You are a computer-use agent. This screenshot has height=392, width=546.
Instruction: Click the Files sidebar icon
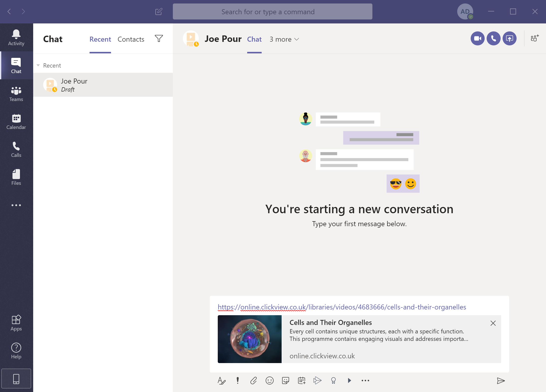coord(16,177)
